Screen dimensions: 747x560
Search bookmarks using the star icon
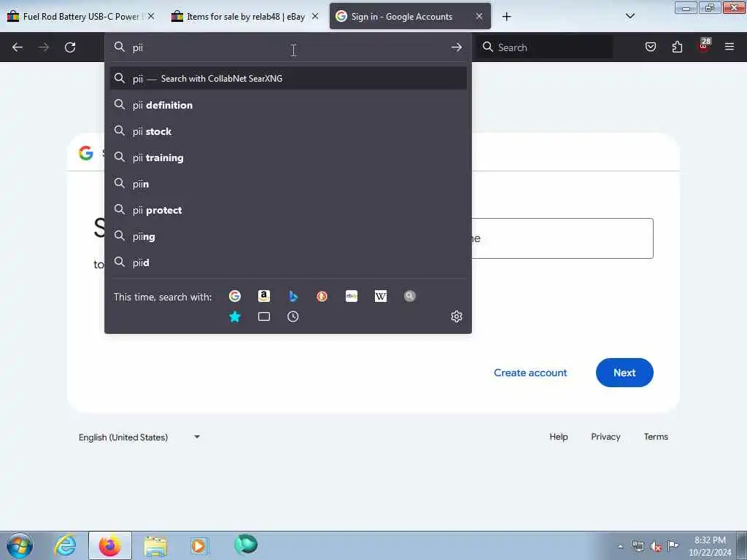point(235,316)
